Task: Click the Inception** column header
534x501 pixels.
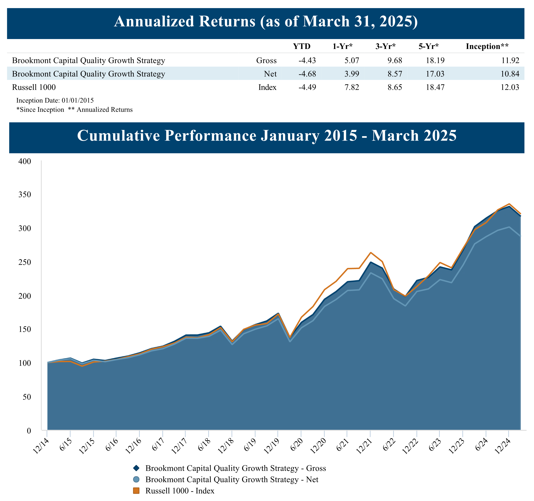Action: pyautogui.click(x=487, y=46)
